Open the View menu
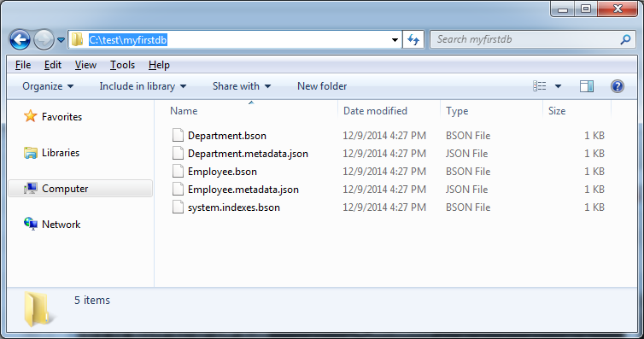The image size is (644, 339). (85, 65)
